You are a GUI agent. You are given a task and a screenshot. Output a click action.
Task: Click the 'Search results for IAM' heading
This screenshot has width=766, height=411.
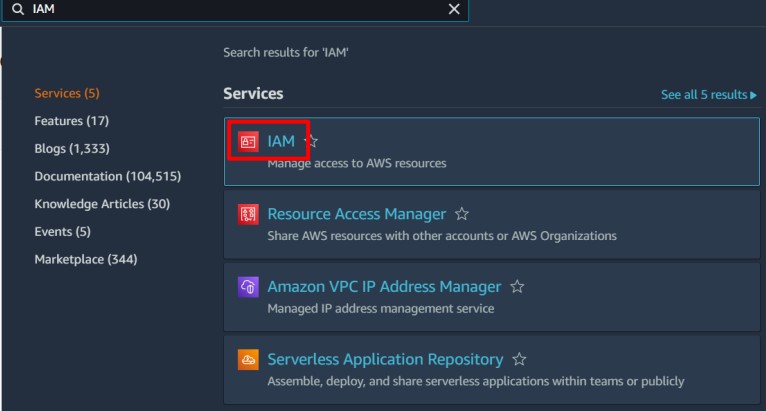click(x=286, y=52)
